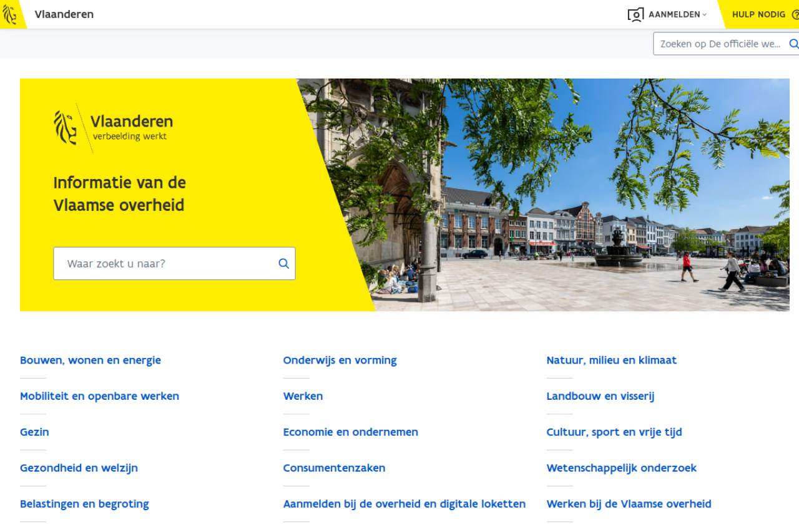Expand the Aanmelden dropdown arrow
Image resolution: width=799 pixels, height=532 pixels.
click(705, 15)
